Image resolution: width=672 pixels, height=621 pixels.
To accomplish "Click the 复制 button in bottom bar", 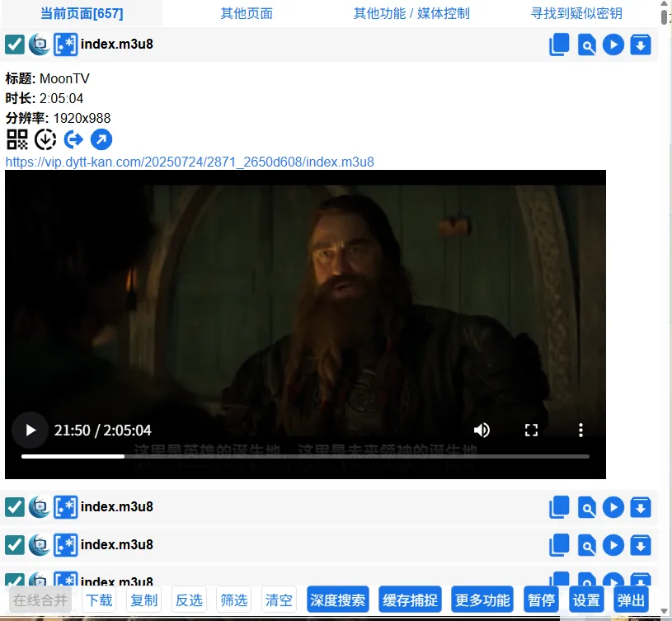I will point(144,600).
